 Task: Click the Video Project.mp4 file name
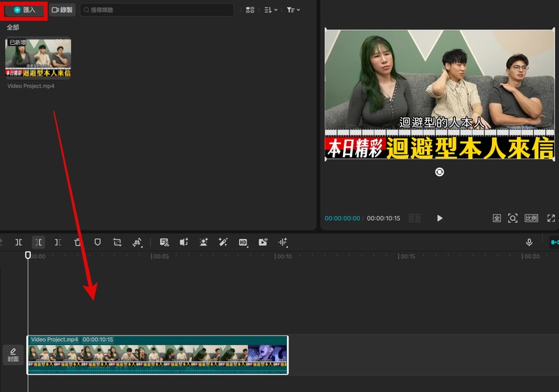click(x=31, y=86)
